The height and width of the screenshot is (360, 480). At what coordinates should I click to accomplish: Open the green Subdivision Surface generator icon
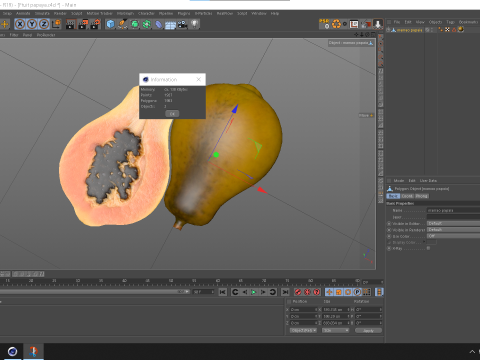(x=135, y=24)
